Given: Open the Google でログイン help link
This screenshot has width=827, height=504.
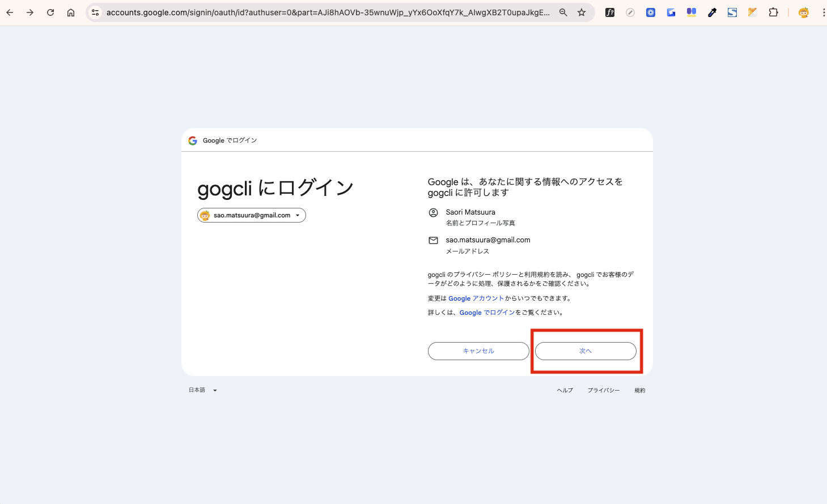Looking at the screenshot, I should click(487, 313).
